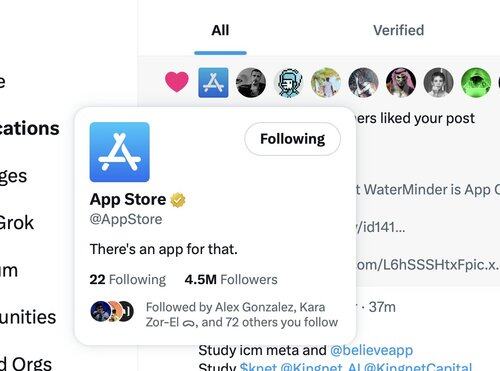
Task: Click the gold verified badge next to App Store
Action: [x=178, y=200]
